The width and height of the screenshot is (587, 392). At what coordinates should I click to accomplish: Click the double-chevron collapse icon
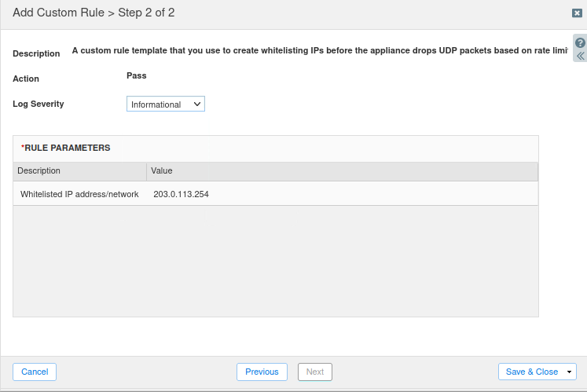pyautogui.click(x=581, y=57)
